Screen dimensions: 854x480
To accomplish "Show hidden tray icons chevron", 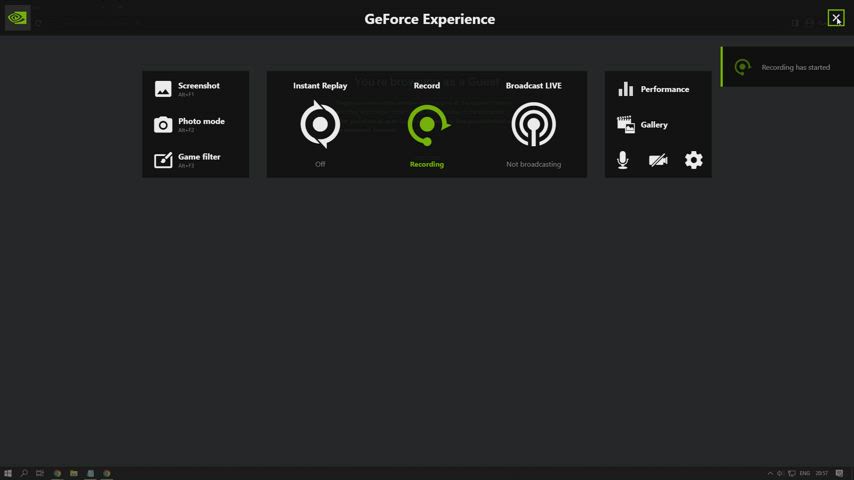I will 770,473.
